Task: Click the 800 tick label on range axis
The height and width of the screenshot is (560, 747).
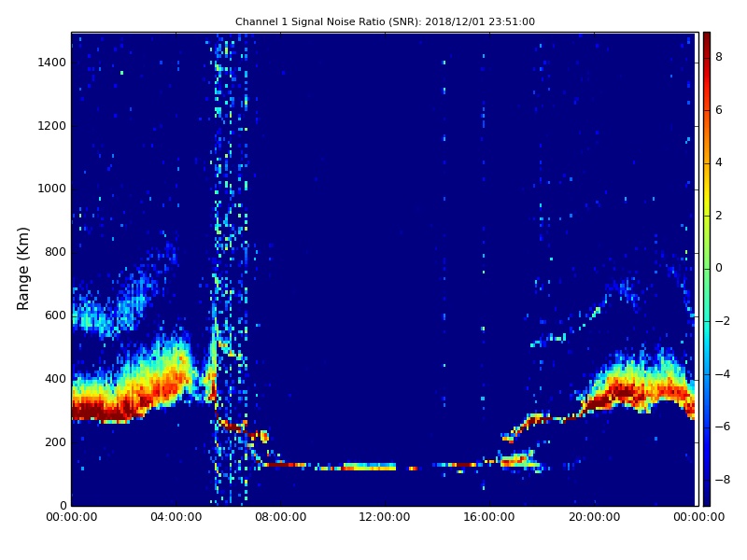Action: tap(55, 252)
